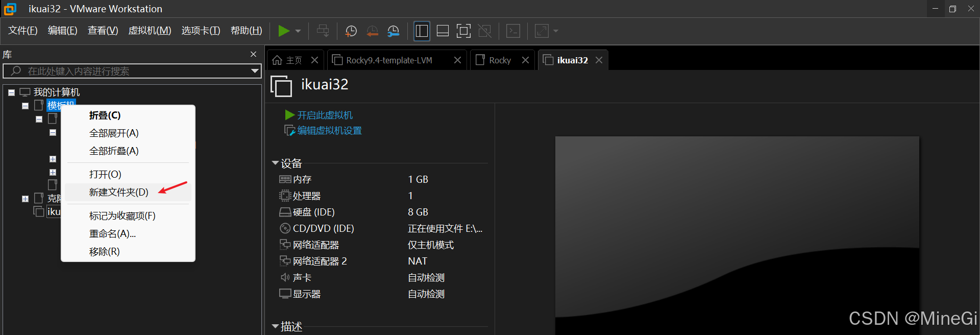
Task: Open the power options dropdown arrow beside play
Action: (298, 31)
